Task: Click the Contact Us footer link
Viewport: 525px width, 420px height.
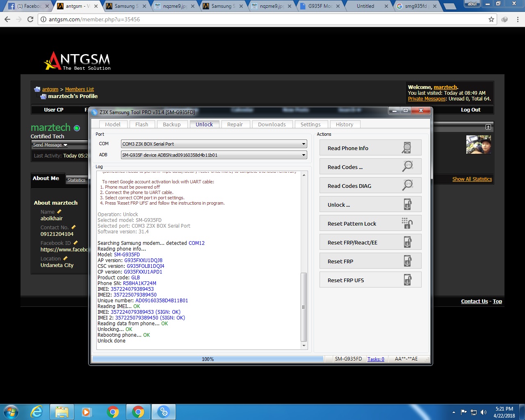Action: [474, 301]
